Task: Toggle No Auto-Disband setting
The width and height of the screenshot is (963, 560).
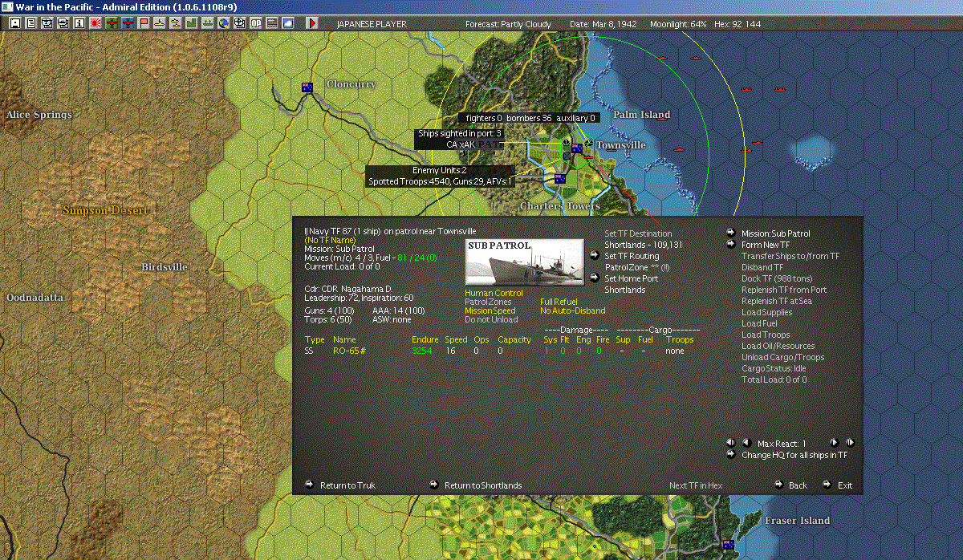Action: pos(572,310)
